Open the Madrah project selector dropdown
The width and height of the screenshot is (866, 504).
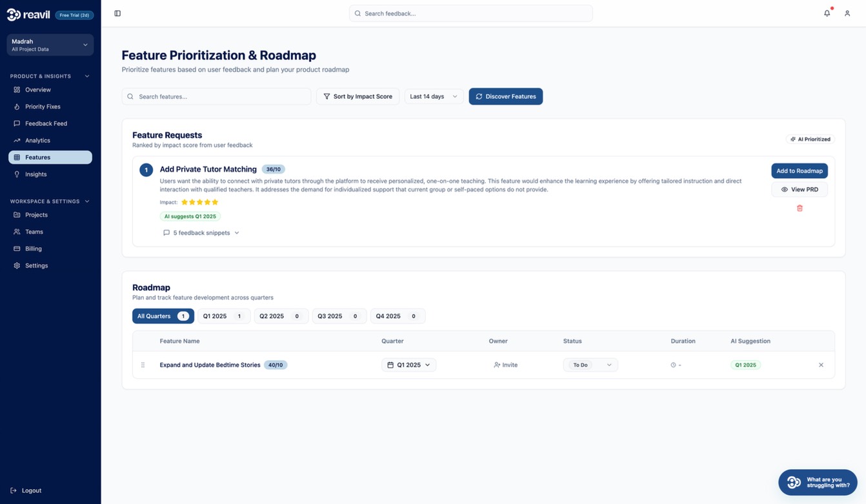pos(50,45)
